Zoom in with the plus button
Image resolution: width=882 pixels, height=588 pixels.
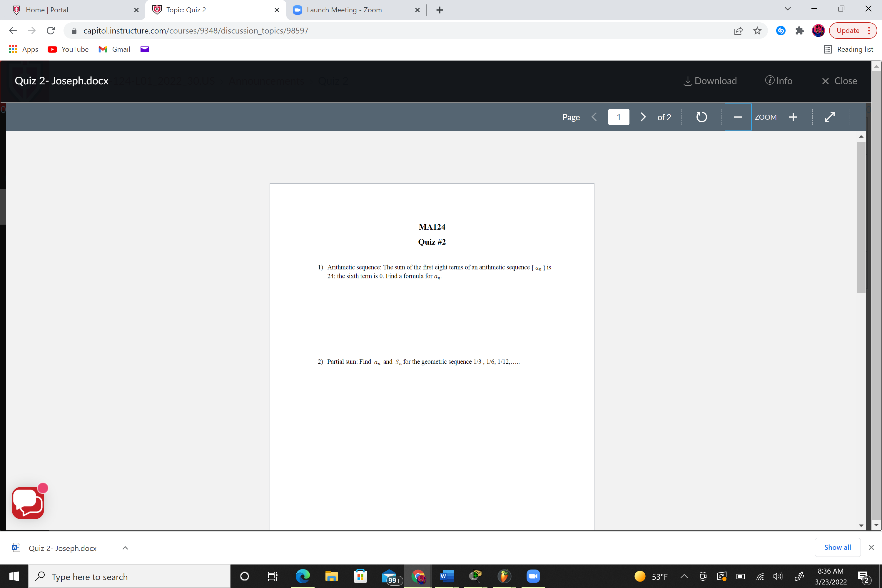[x=793, y=117]
